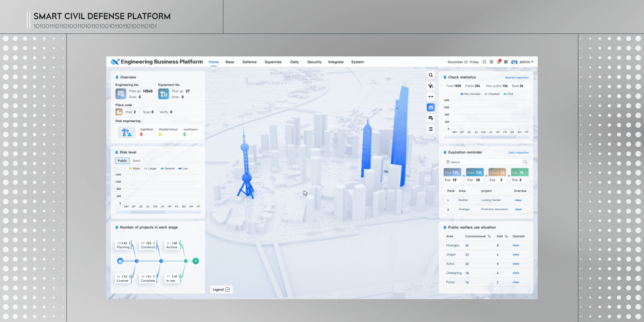Open the Base menu
The height and width of the screenshot is (322, 644).
(x=229, y=62)
